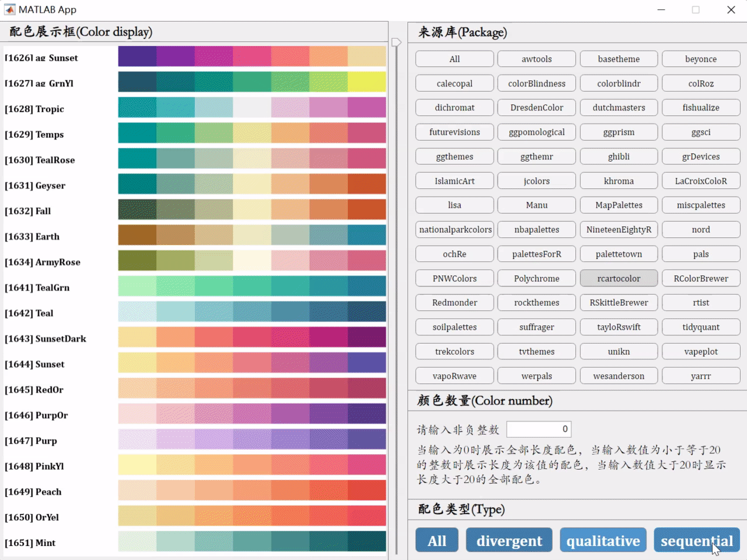Image resolution: width=747 pixels, height=560 pixels.
Task: Select the RSkittleBrewer package
Action: point(619,303)
